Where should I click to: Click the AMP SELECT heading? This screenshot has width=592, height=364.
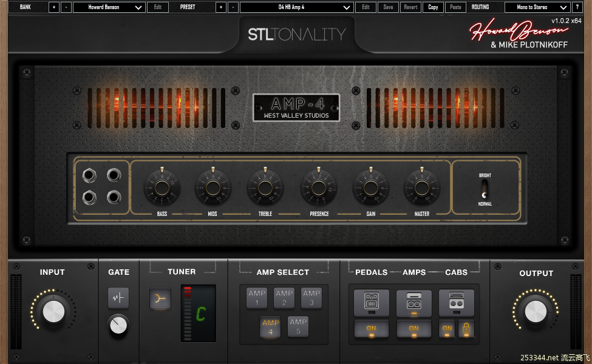click(283, 272)
